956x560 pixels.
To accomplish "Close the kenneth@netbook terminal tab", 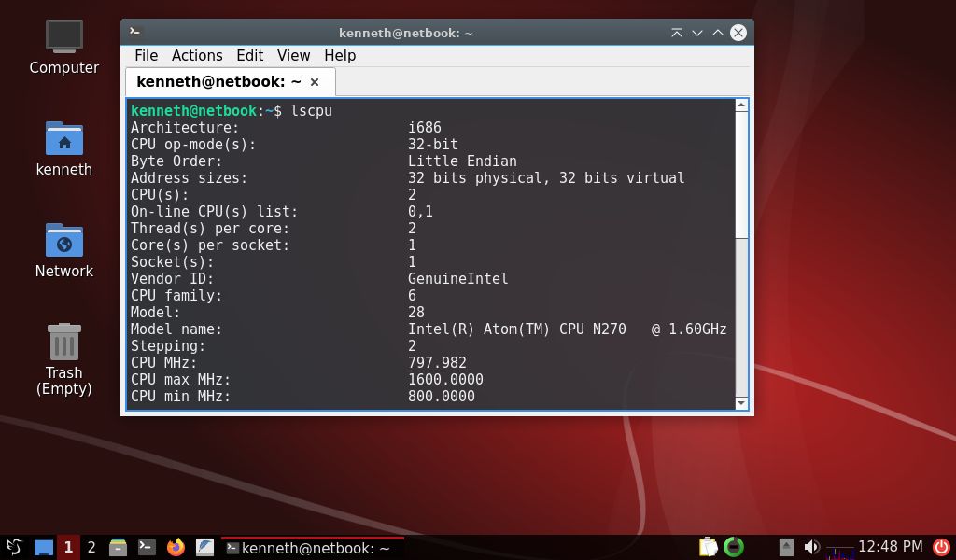I will 315,82.
